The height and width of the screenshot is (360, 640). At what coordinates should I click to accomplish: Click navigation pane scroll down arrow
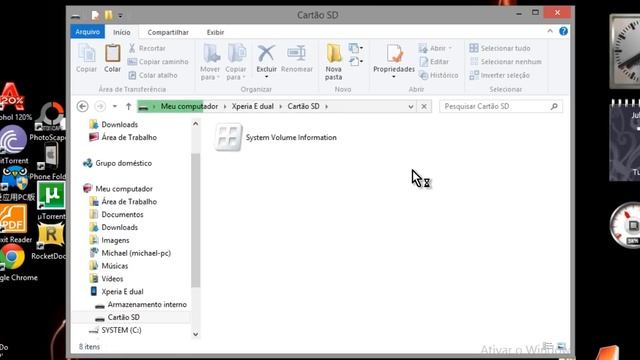(x=196, y=334)
